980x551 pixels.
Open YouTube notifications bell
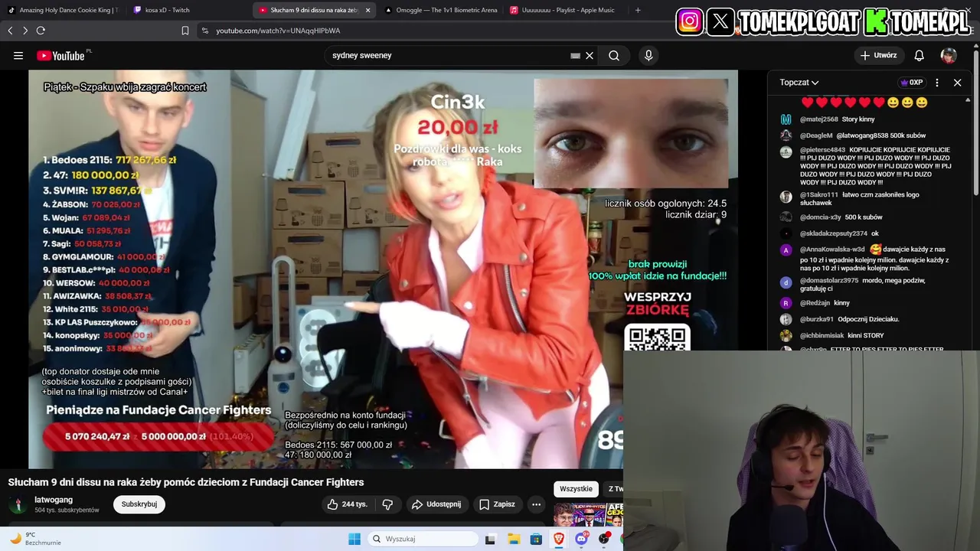pyautogui.click(x=919, y=55)
